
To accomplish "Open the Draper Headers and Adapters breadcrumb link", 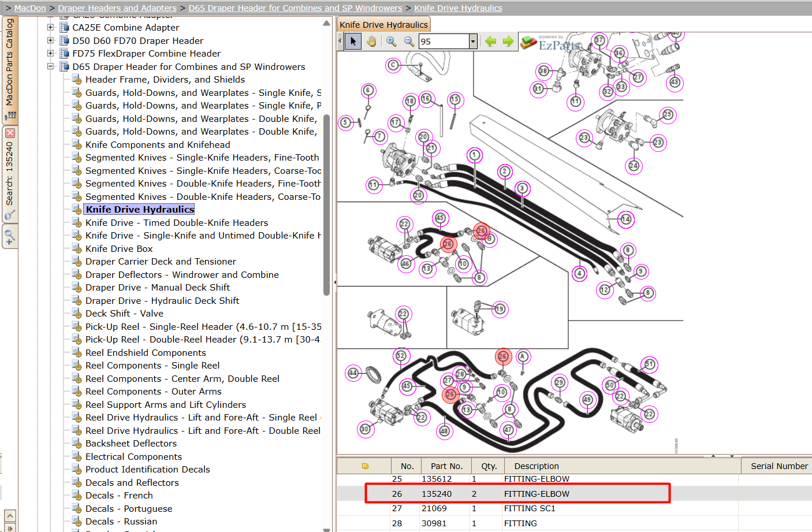I will tap(117, 8).
